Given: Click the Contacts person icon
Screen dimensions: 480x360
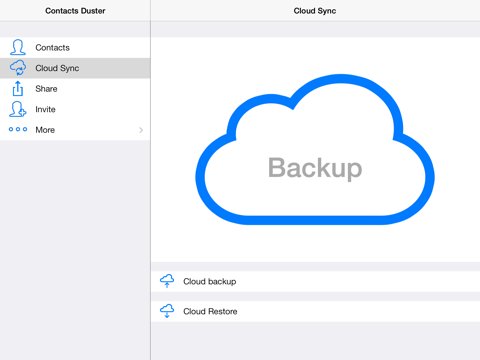Looking at the screenshot, I should coord(18,47).
